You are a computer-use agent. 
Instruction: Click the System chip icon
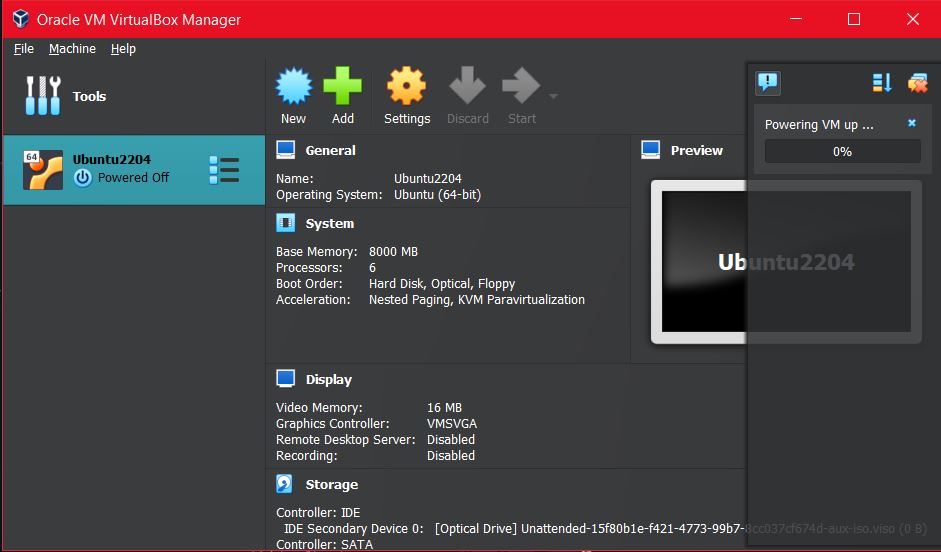[286, 223]
